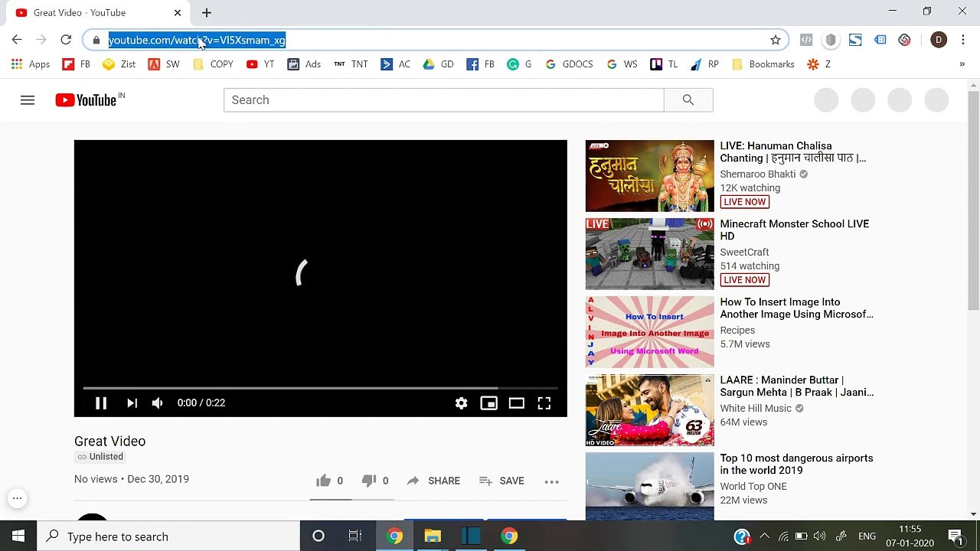Viewport: 980px width, 551px height.
Task: Pause the video with the pause button
Action: (100, 403)
